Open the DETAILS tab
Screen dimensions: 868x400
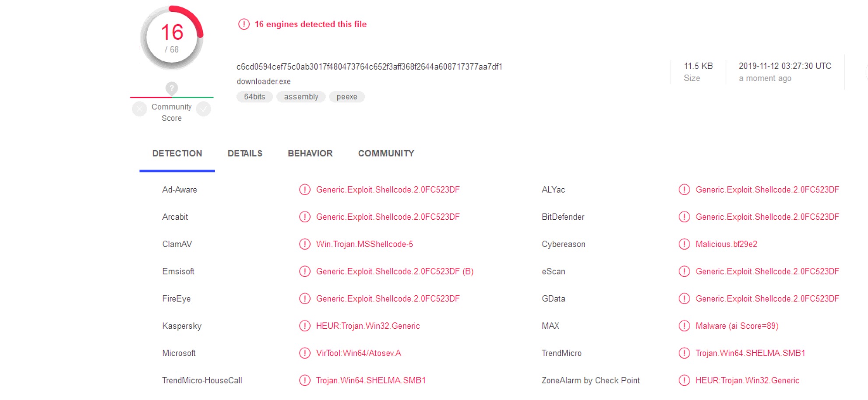click(x=245, y=154)
